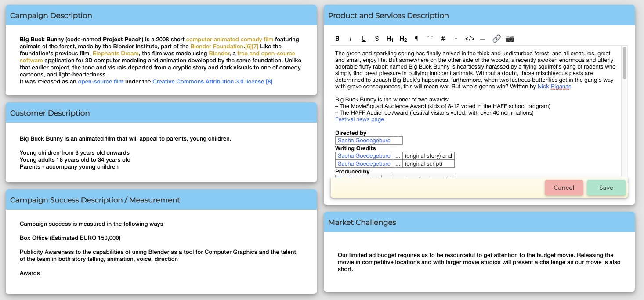Create a numbered list with # icon

[443, 39]
